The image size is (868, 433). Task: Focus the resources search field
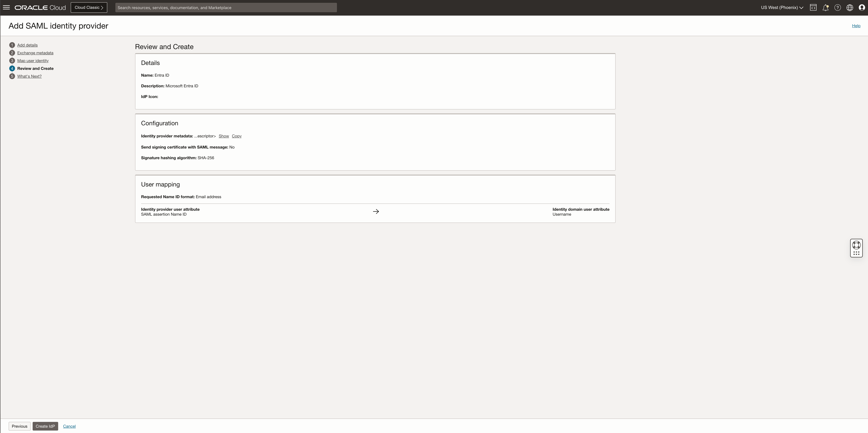coord(226,7)
